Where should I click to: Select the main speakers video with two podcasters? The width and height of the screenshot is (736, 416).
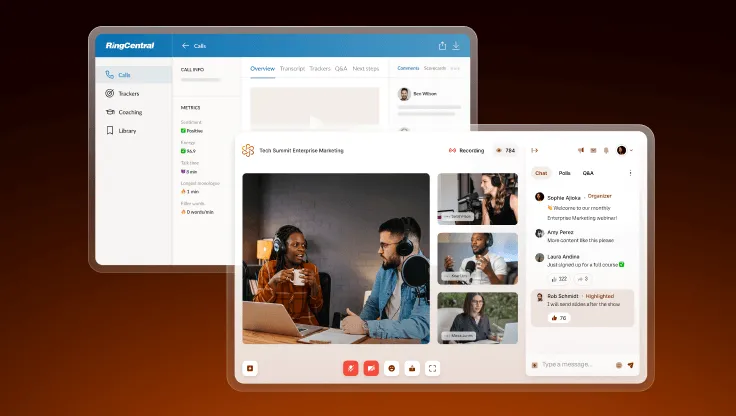click(x=336, y=258)
